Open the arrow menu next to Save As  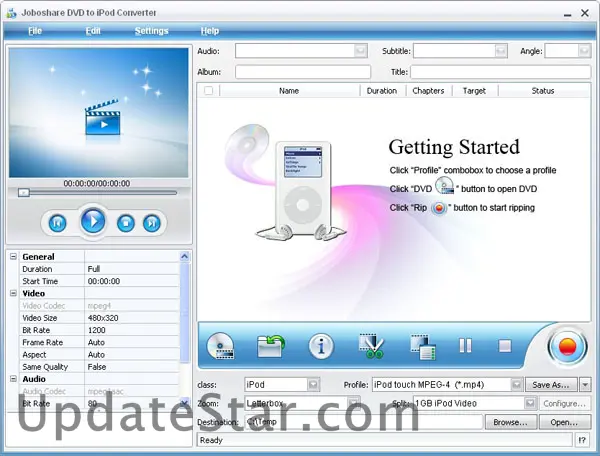coord(585,384)
